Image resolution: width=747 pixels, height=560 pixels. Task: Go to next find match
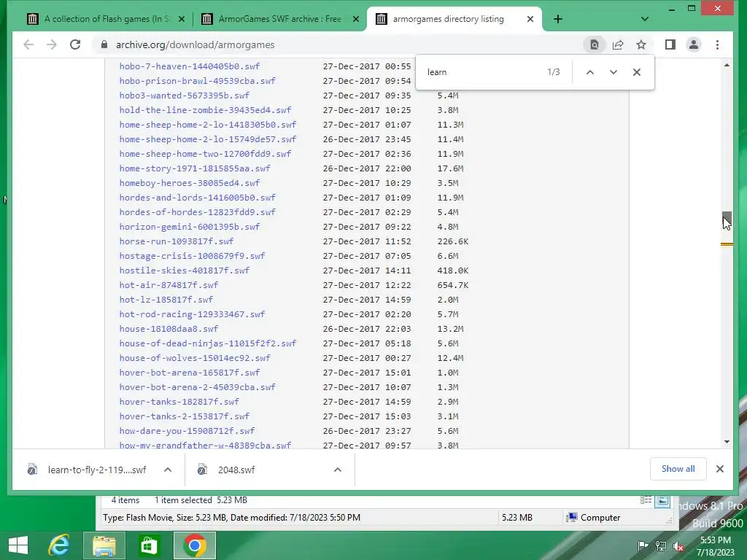pyautogui.click(x=613, y=72)
